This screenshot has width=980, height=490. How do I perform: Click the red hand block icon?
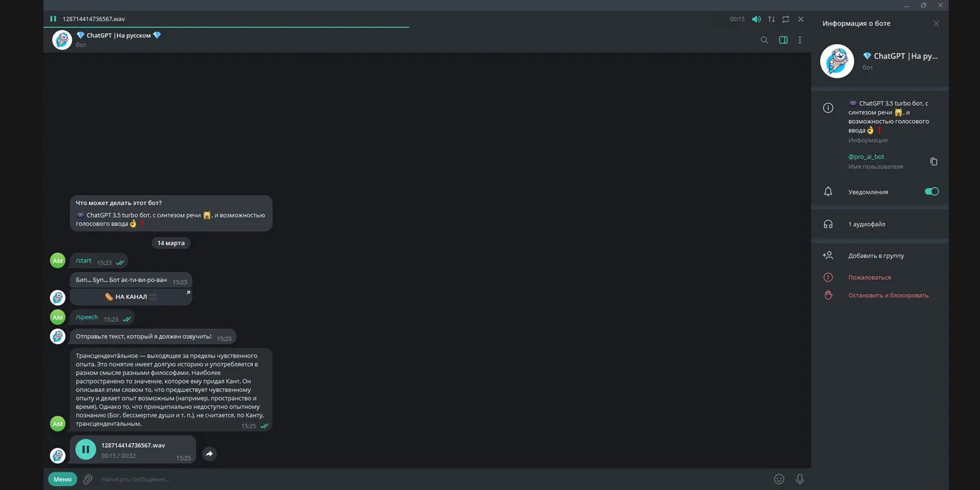(828, 295)
